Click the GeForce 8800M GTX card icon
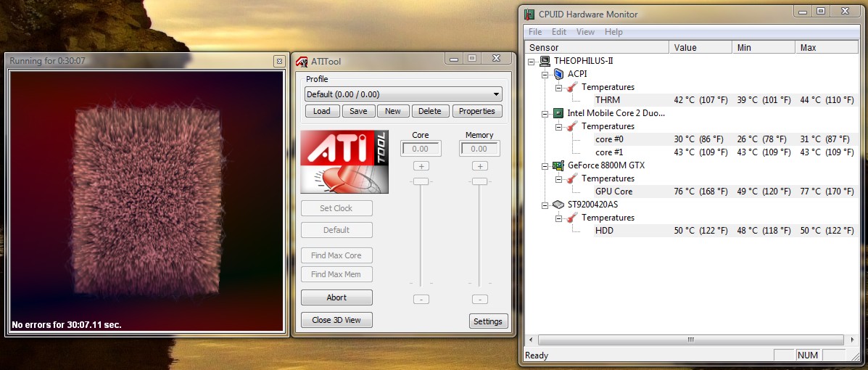 (558, 165)
